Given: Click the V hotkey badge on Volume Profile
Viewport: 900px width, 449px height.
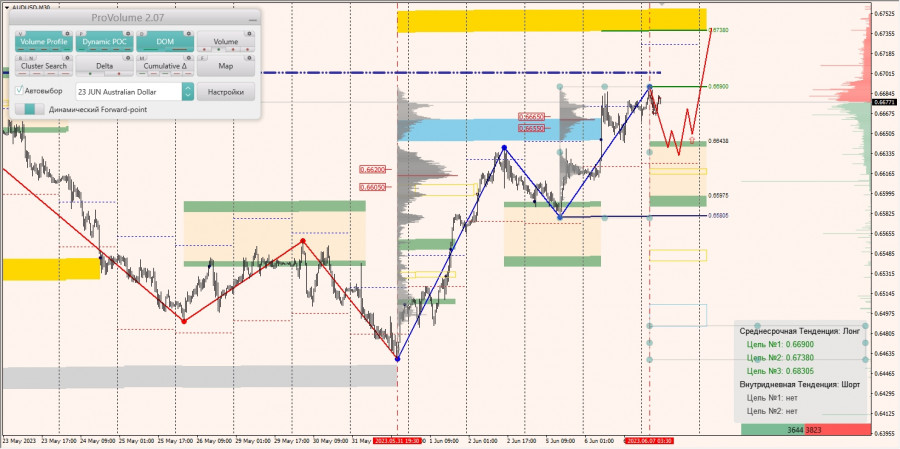Looking at the screenshot, I should [21, 34].
